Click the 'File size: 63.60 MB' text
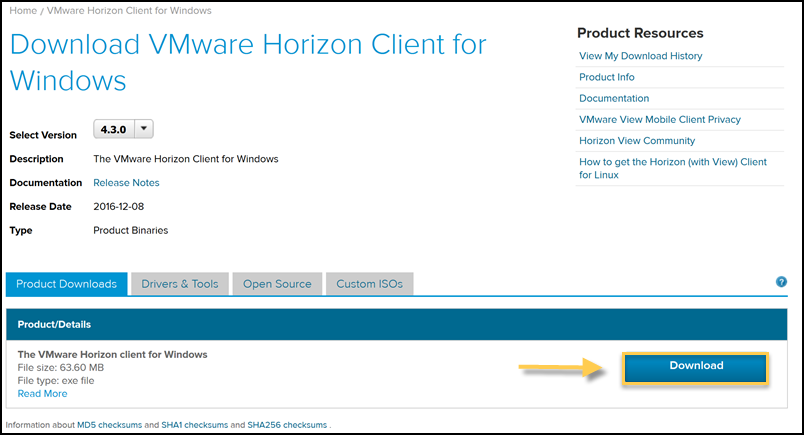The width and height of the screenshot is (804, 435). pyautogui.click(x=61, y=367)
